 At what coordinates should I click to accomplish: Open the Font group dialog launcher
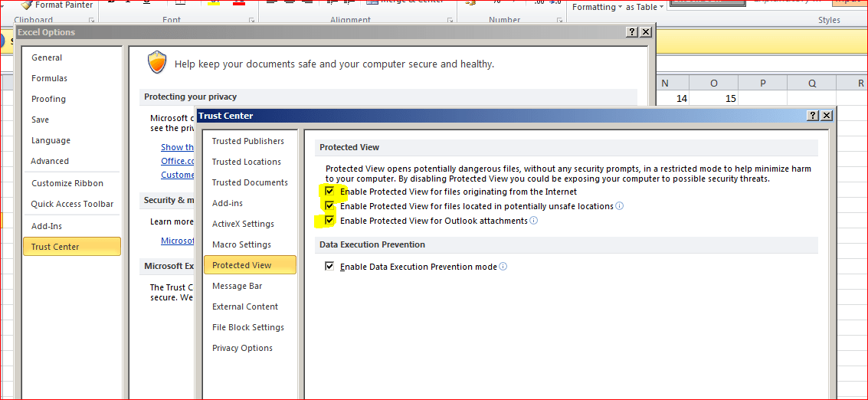click(x=252, y=21)
